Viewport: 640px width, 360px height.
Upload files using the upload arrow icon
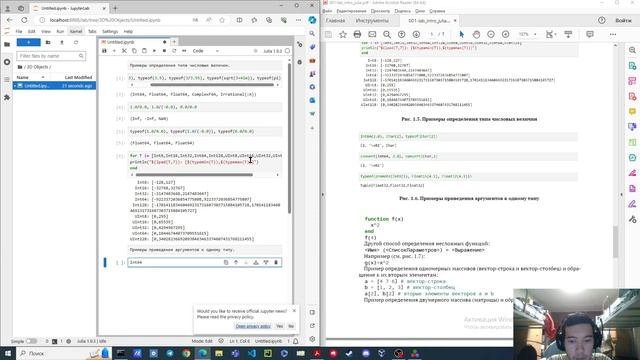[62, 42]
